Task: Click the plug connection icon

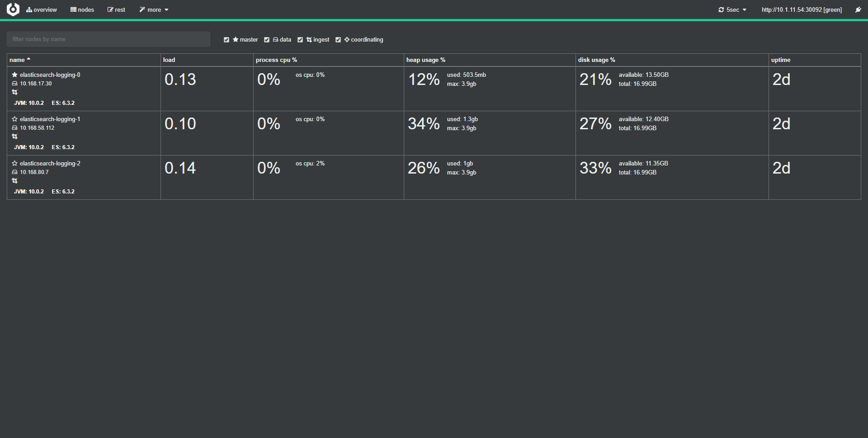Action: coord(858,9)
